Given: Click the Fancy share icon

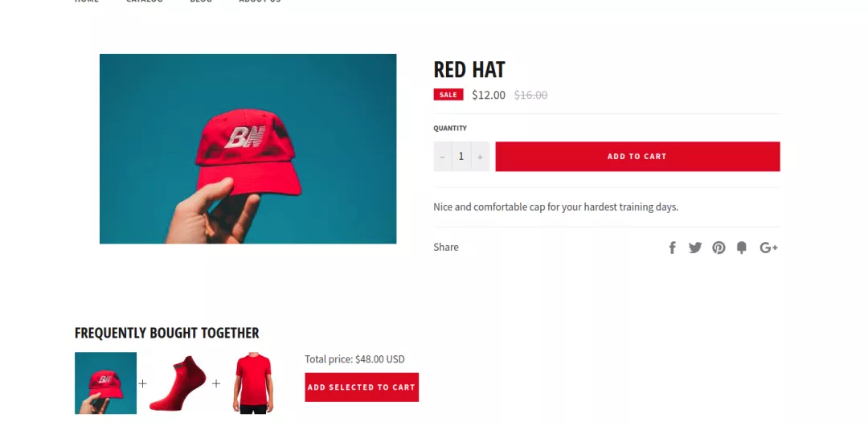Looking at the screenshot, I should (x=742, y=248).
